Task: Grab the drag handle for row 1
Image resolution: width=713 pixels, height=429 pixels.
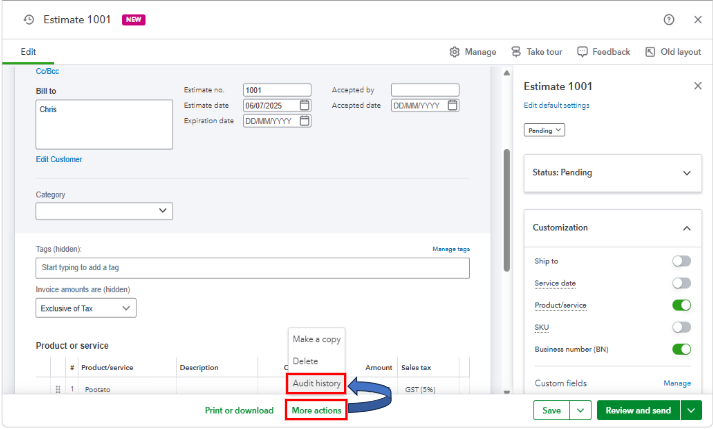Action: point(58,389)
